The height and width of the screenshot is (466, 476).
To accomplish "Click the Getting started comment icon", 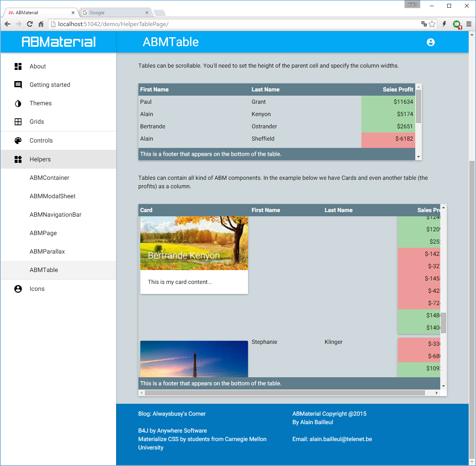I will tap(18, 85).
